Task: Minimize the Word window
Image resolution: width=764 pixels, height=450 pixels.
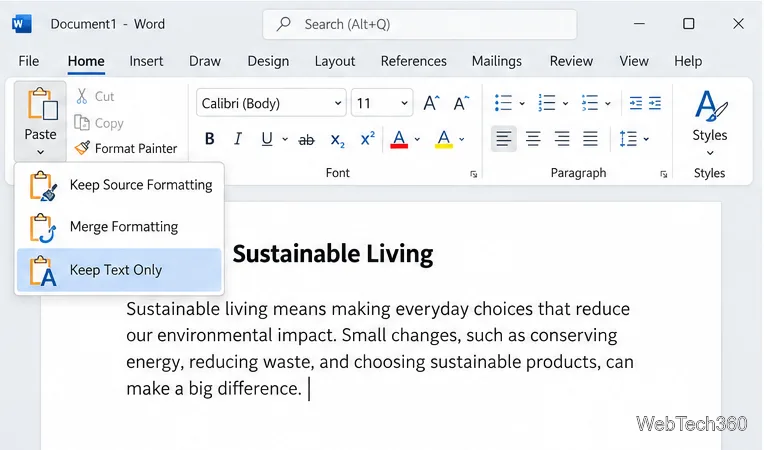Action: click(639, 23)
